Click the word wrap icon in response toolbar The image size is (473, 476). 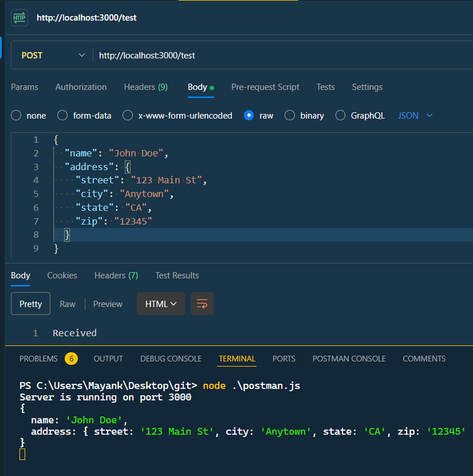[202, 304]
